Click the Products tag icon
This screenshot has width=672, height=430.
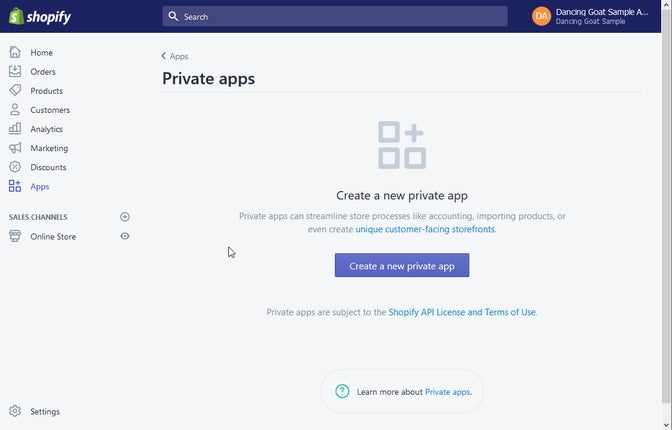(x=15, y=90)
